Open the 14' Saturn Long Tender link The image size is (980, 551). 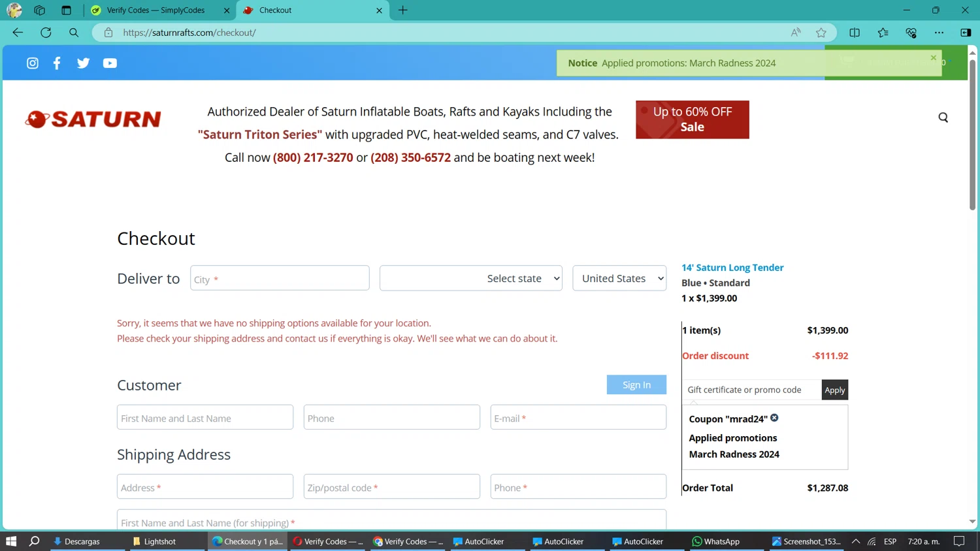(732, 268)
